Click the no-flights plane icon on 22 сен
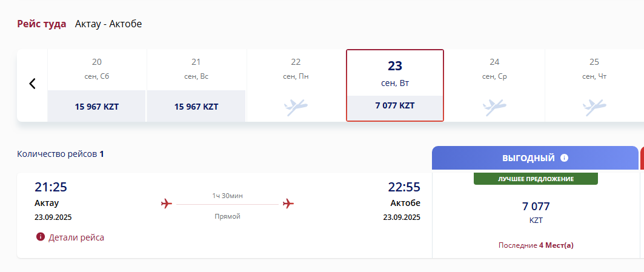644x272 pixels. pos(296,107)
